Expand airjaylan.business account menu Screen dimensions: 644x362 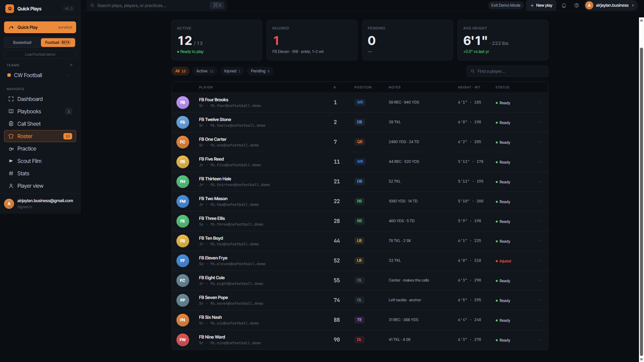[x=611, y=5]
